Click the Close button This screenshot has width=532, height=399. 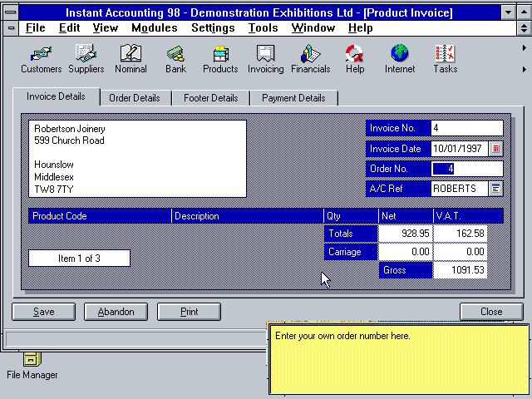(491, 312)
